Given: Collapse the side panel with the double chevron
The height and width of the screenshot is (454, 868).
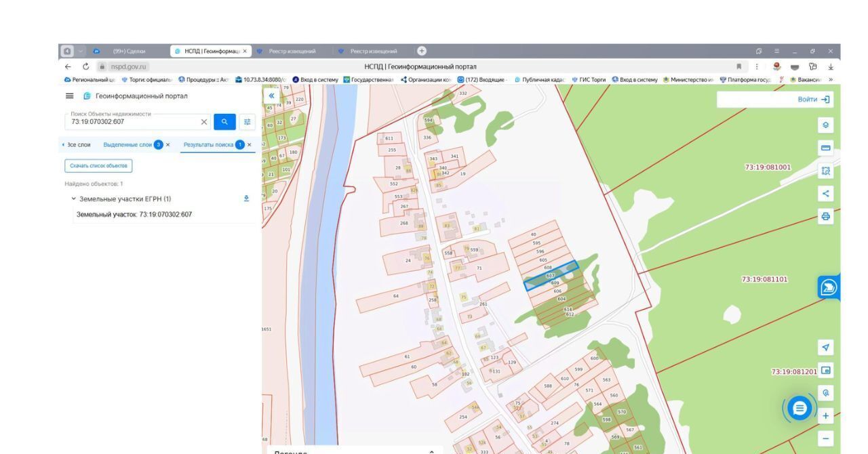Looking at the screenshot, I should [272, 96].
